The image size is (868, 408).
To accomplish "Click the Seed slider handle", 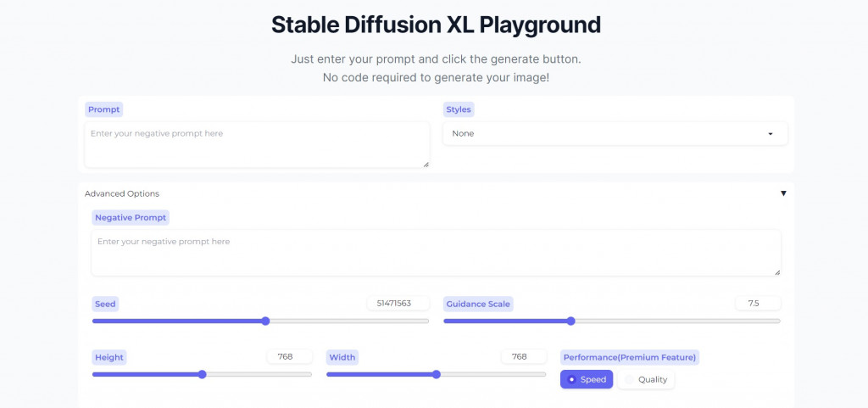I will (x=265, y=321).
